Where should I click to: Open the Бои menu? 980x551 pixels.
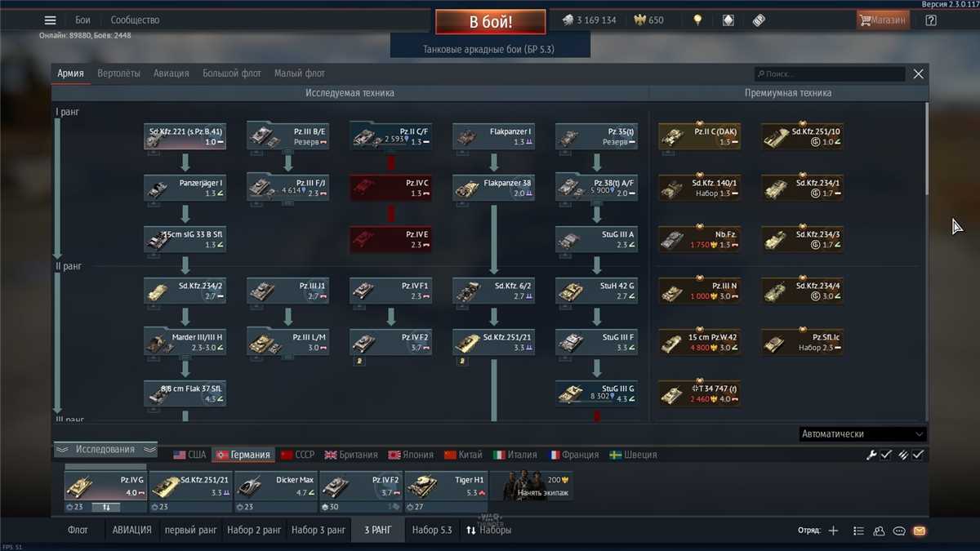[83, 20]
